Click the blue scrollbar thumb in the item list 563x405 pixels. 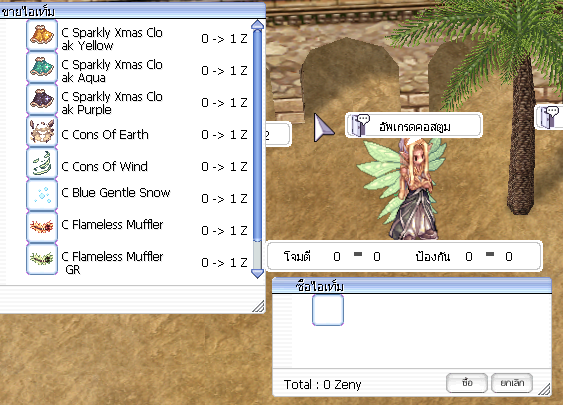tap(257, 135)
